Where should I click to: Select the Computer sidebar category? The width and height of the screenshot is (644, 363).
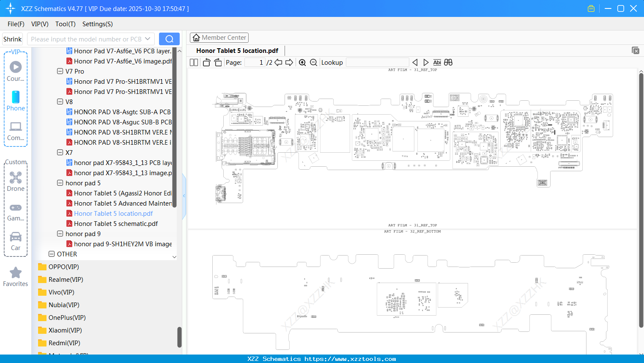(16, 131)
